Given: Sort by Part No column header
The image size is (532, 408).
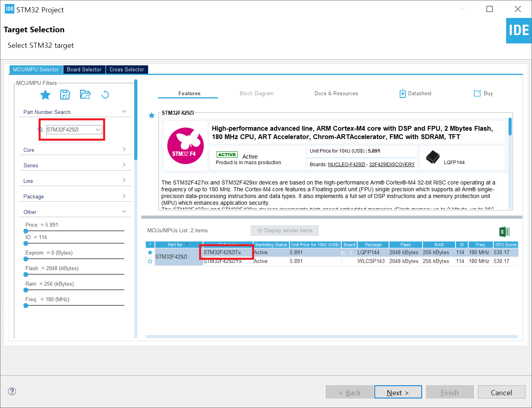Looking at the screenshot, I should (x=179, y=245).
